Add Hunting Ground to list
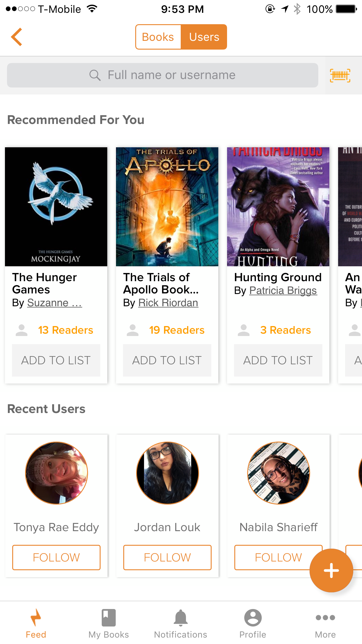This screenshot has width=362, height=644. tap(278, 360)
